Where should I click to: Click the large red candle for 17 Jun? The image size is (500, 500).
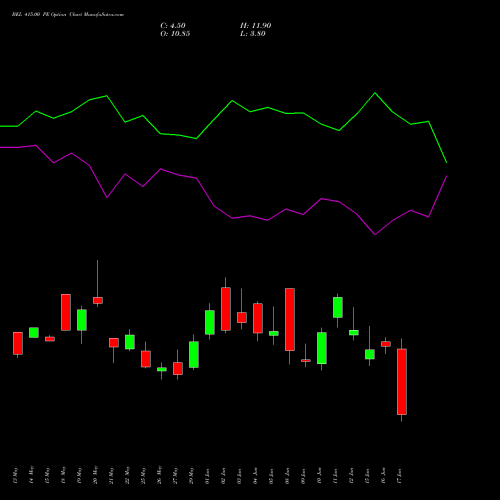coord(402,382)
